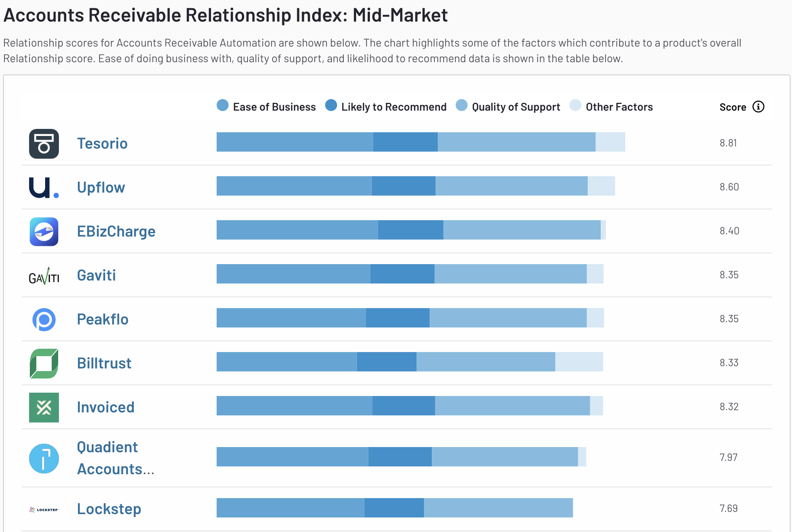This screenshot has width=792, height=532.
Task: Click the Quadient Accounts logo icon
Action: pyautogui.click(x=44, y=458)
